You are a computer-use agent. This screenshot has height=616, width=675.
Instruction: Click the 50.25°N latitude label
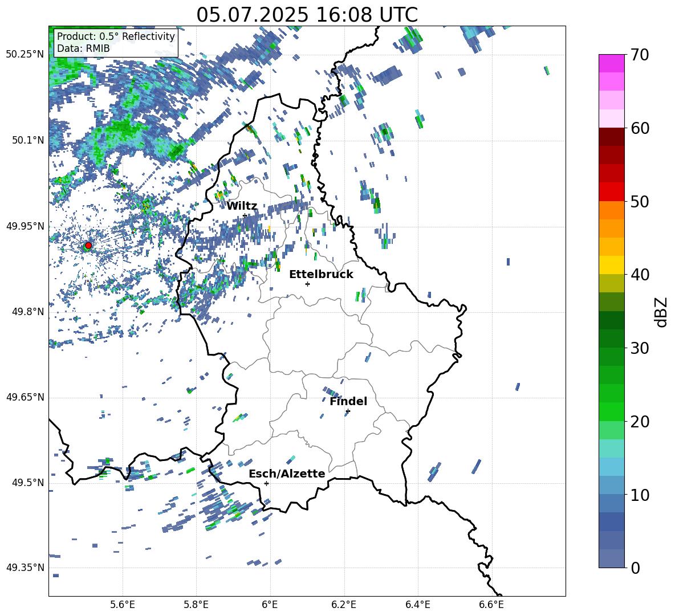click(25, 55)
